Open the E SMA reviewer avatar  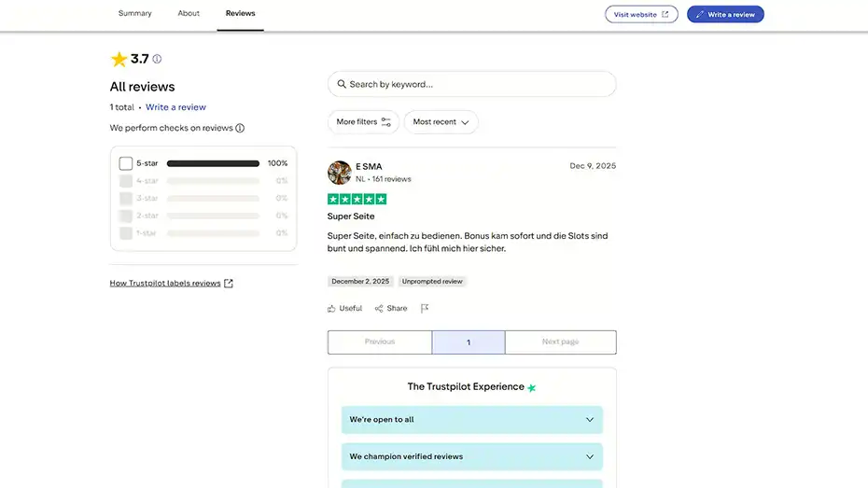coord(340,173)
